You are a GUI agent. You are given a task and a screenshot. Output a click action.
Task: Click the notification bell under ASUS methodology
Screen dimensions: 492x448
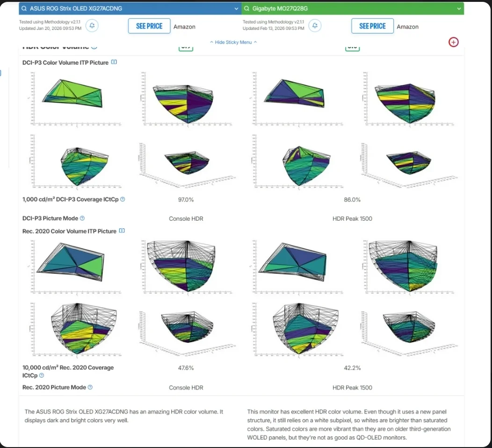(x=92, y=25)
